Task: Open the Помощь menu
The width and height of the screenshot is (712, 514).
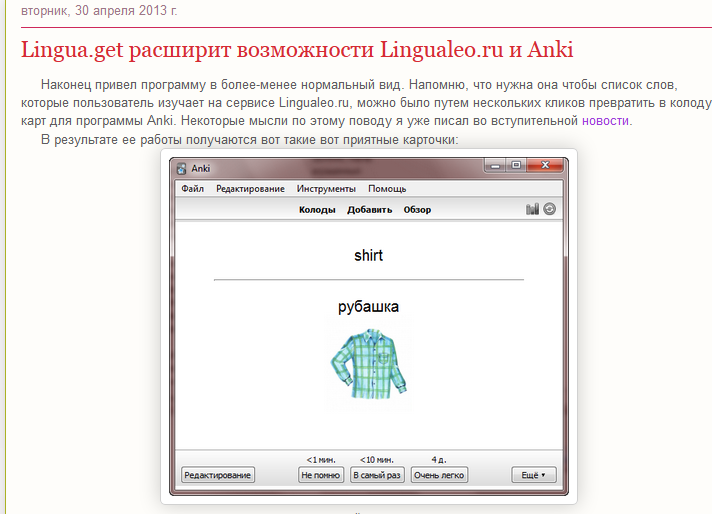Action: pos(387,189)
